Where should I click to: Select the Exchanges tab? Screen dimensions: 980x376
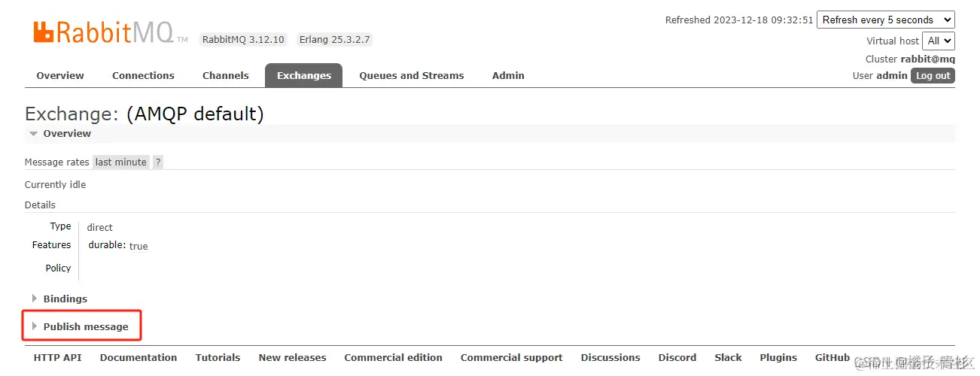[x=304, y=75]
